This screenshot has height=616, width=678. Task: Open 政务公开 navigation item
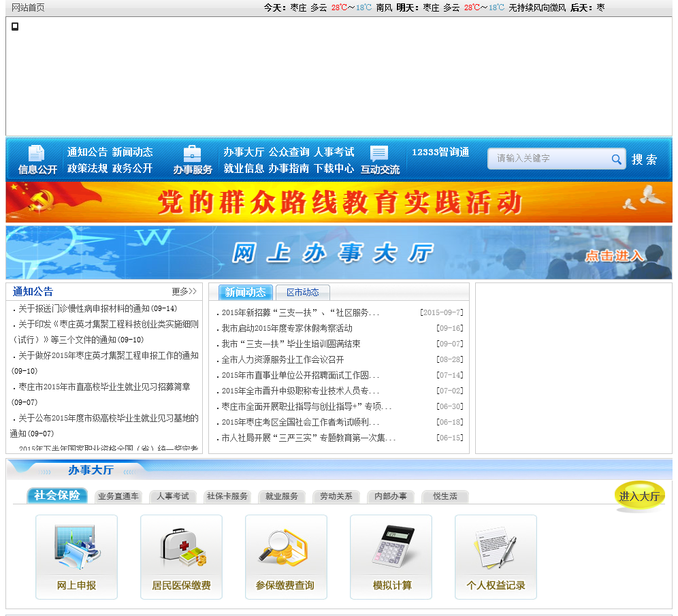pos(132,168)
